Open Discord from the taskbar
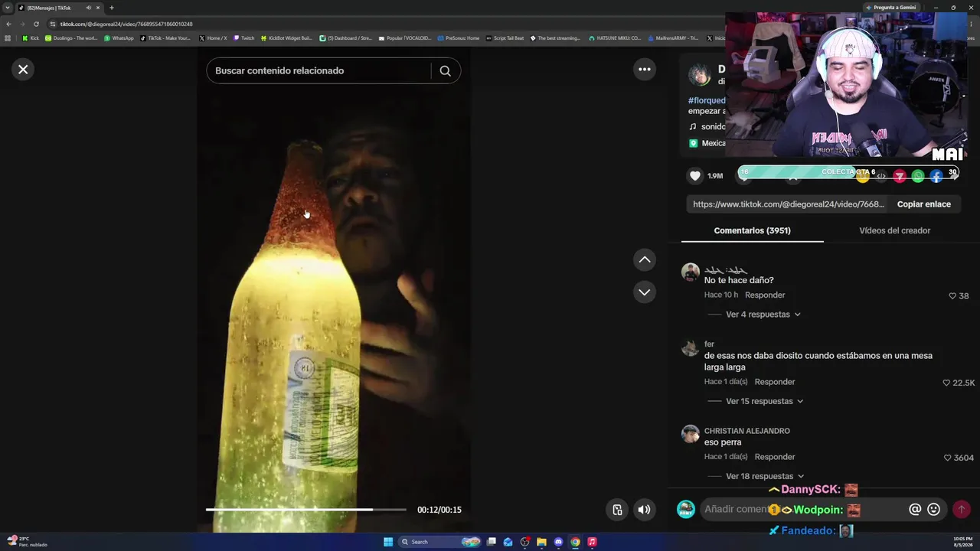 (x=558, y=542)
